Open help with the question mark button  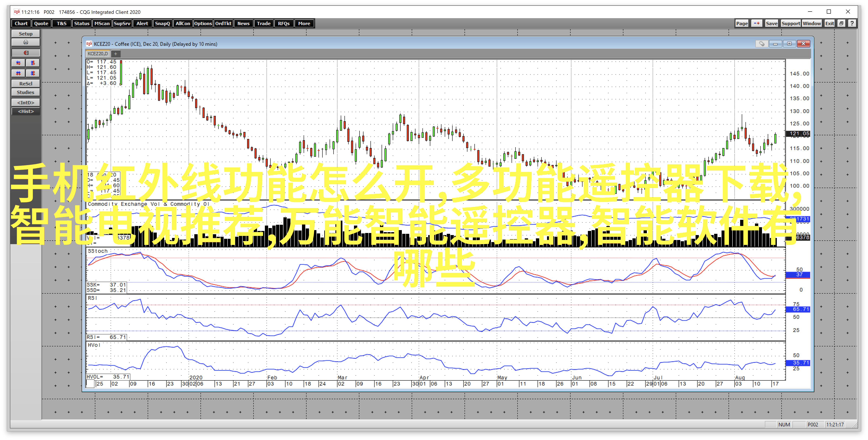click(x=852, y=23)
